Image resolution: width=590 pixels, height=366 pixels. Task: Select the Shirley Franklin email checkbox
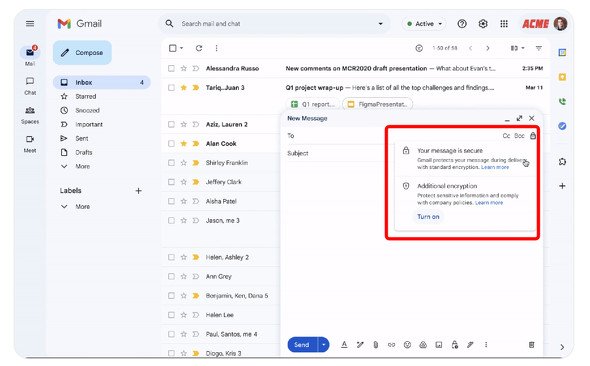[171, 162]
